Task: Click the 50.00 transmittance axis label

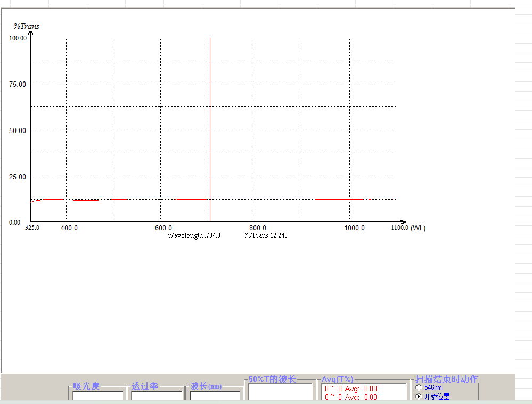Action: pos(18,130)
